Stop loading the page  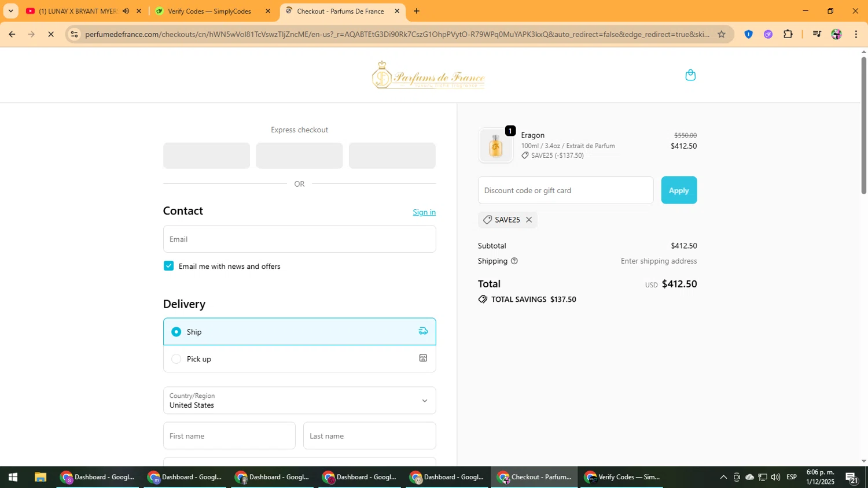click(x=51, y=34)
